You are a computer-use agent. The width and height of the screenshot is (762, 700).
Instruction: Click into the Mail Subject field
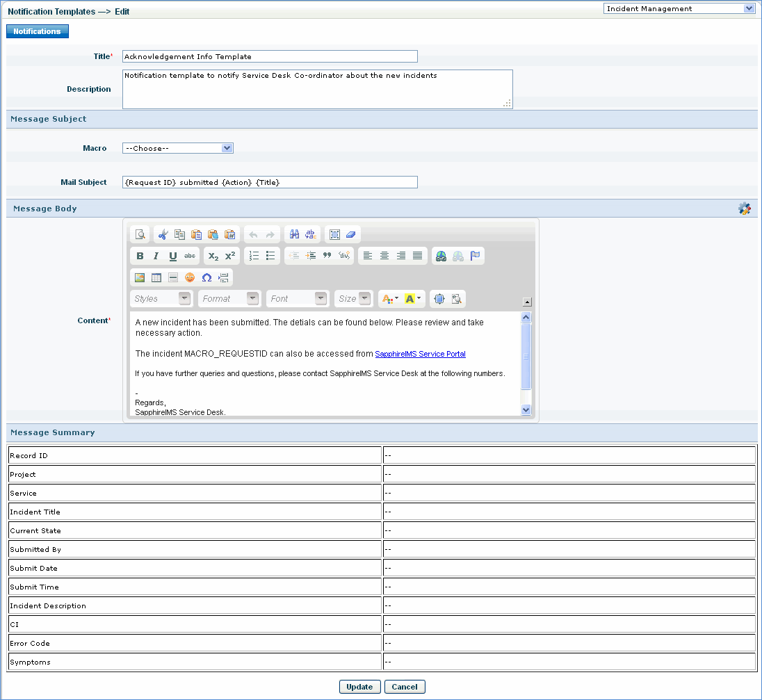click(270, 182)
